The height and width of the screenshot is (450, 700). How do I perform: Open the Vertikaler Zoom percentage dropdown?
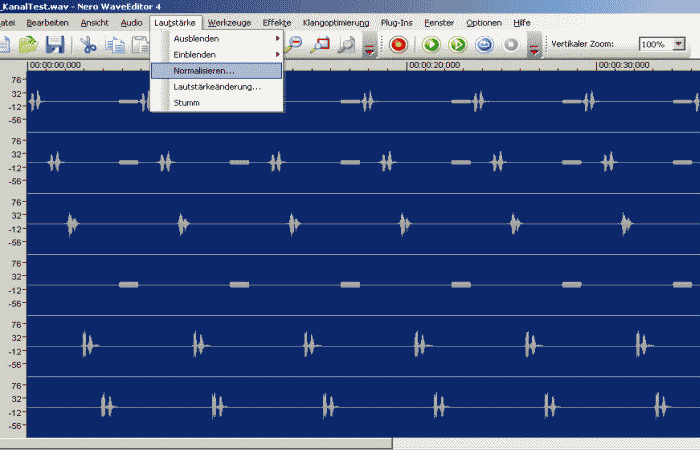pyautogui.click(x=679, y=45)
